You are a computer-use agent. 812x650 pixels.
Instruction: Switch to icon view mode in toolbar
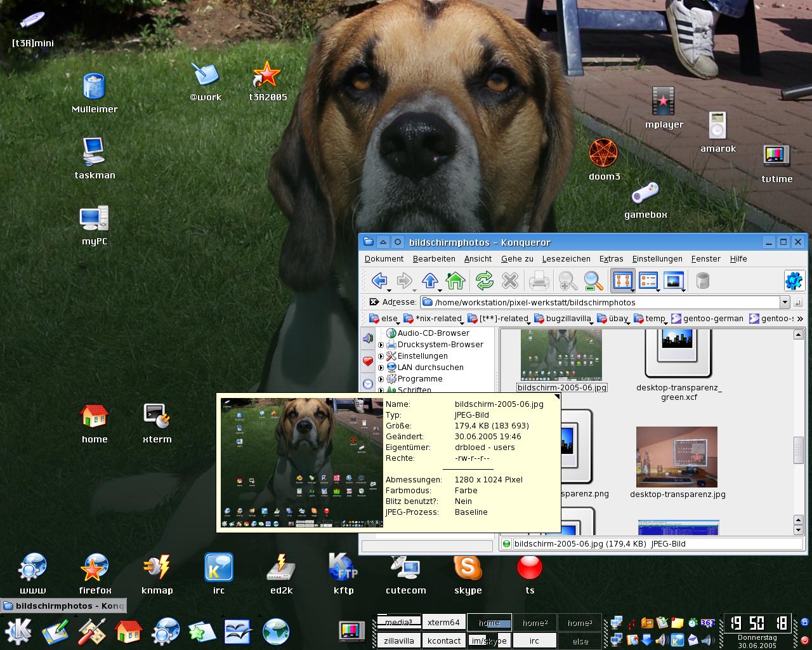[622, 281]
